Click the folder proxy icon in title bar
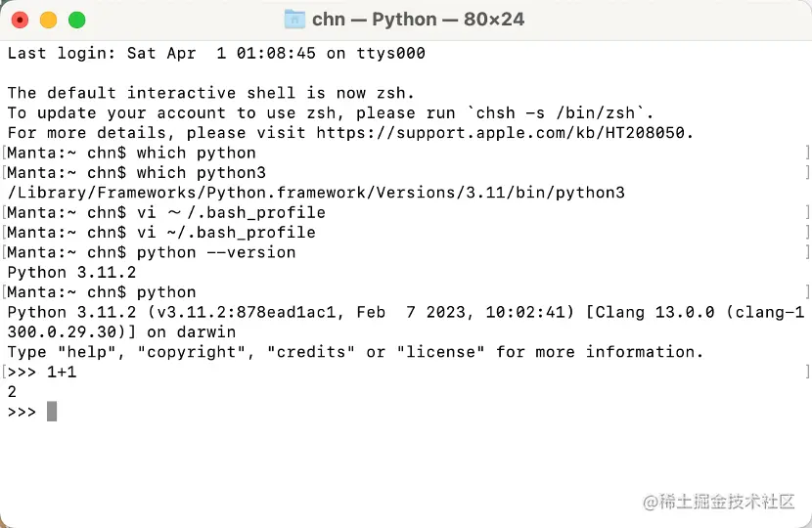Viewport: 812px width, 528px height. pyautogui.click(x=294, y=20)
